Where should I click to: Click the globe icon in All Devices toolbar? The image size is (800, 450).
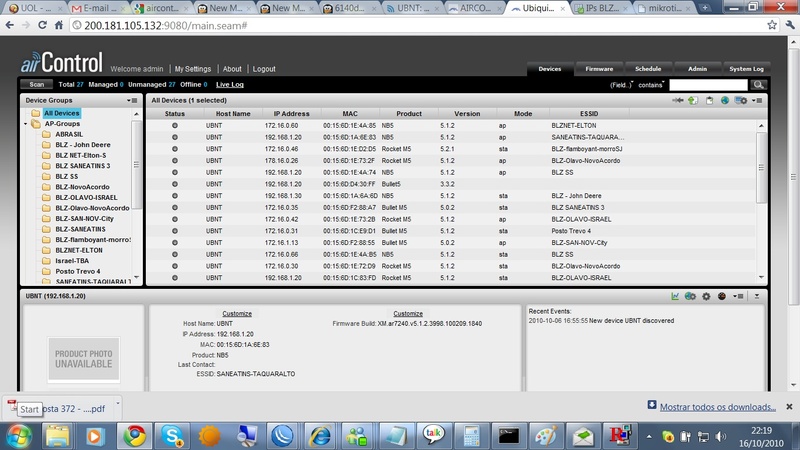coord(724,101)
